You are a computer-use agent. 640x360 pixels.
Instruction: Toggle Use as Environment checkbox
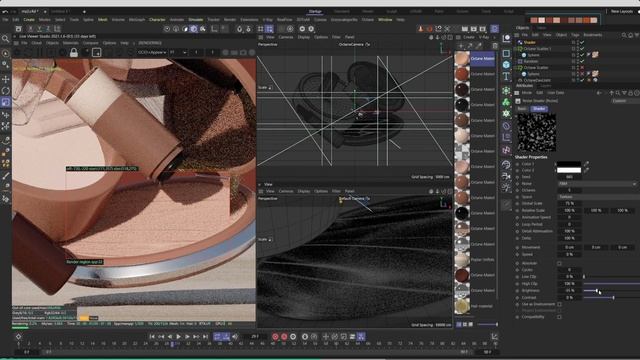pos(559,304)
